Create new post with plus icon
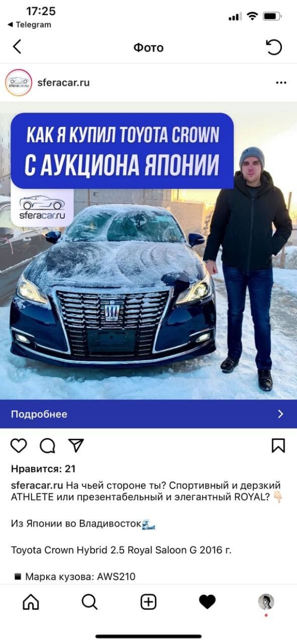The image size is (297, 644). point(148,602)
